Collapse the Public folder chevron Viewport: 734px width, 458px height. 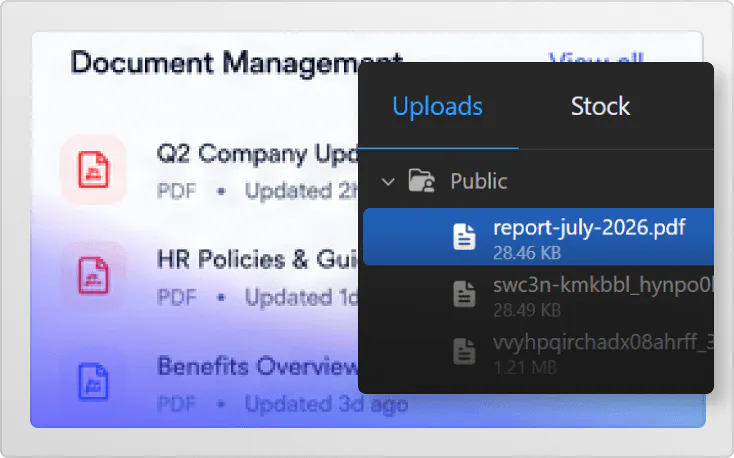tap(388, 181)
